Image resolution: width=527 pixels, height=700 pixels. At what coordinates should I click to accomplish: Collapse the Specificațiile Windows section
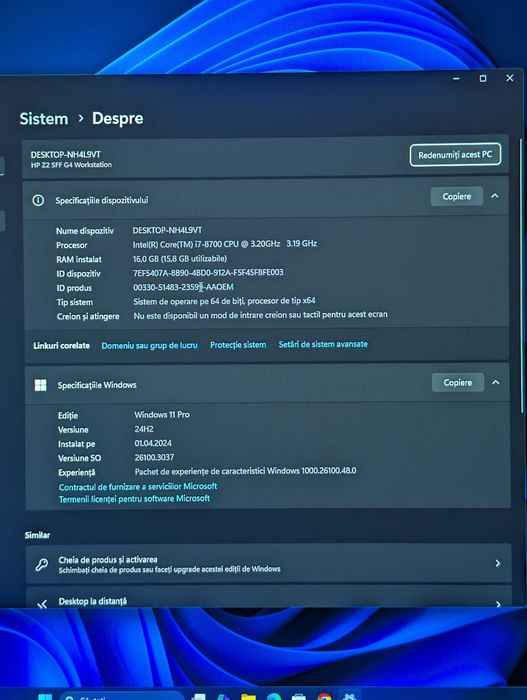click(496, 382)
